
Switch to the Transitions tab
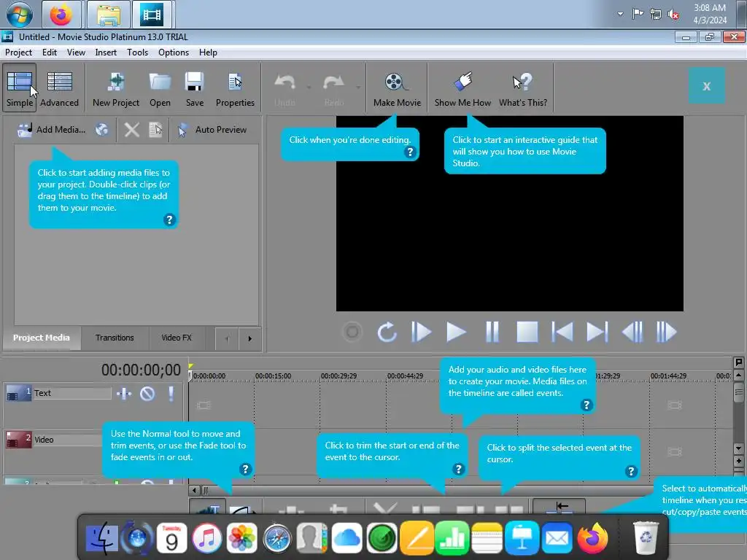(115, 338)
